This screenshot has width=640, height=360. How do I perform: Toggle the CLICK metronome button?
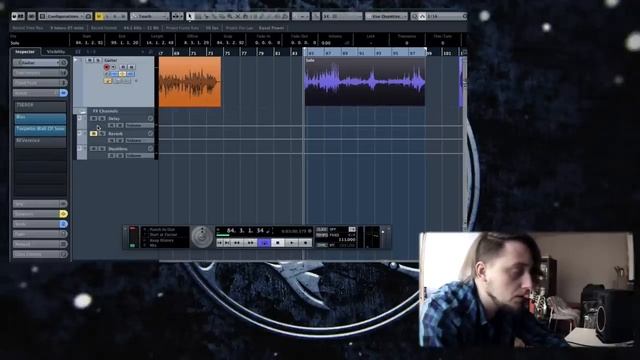pyautogui.click(x=322, y=229)
